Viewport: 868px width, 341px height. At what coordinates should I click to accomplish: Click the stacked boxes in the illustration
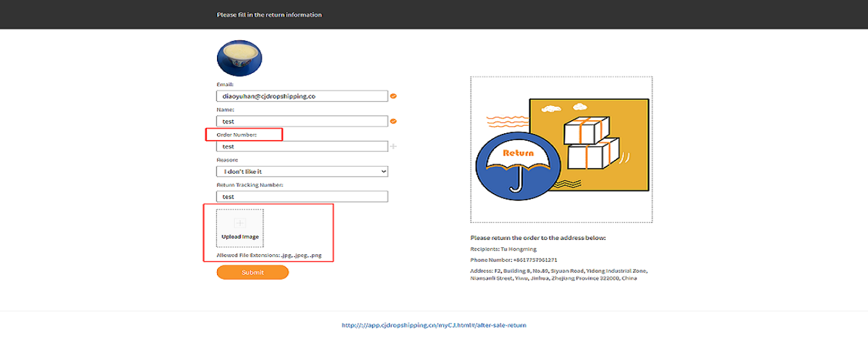pos(589,144)
